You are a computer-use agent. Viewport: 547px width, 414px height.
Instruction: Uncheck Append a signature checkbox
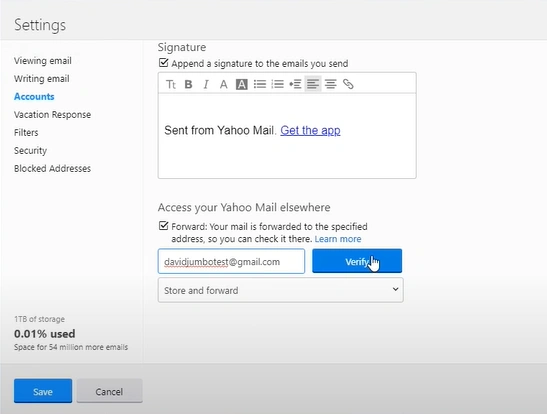click(x=163, y=63)
